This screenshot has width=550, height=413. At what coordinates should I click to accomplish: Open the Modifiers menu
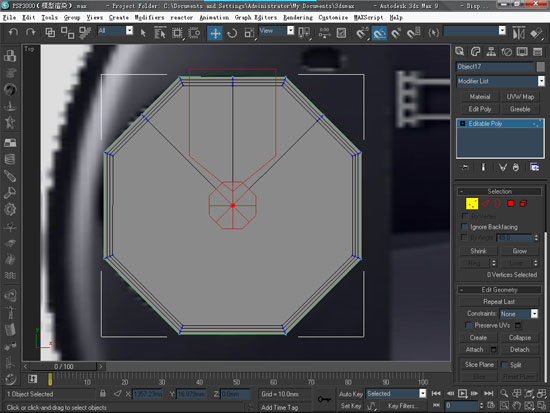[x=149, y=17]
